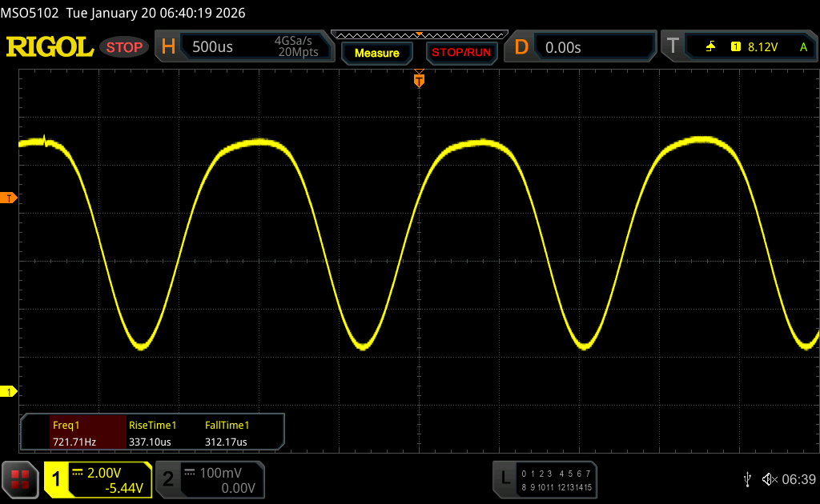
Task: Open the trigger A sweep mode setting
Action: click(803, 47)
